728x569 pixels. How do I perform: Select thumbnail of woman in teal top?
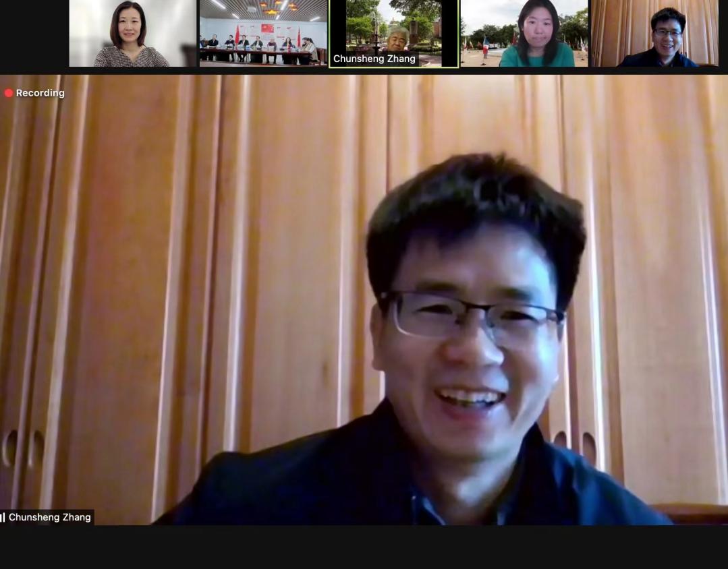coord(524,33)
